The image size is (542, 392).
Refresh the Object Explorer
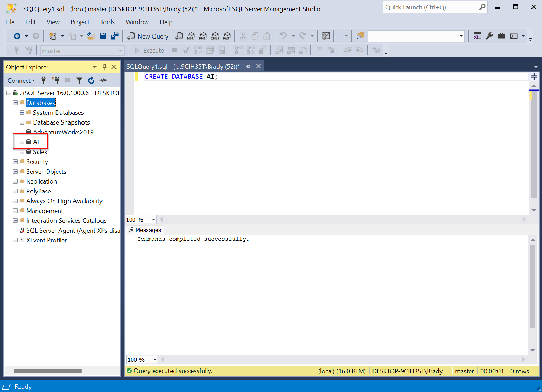(91, 80)
